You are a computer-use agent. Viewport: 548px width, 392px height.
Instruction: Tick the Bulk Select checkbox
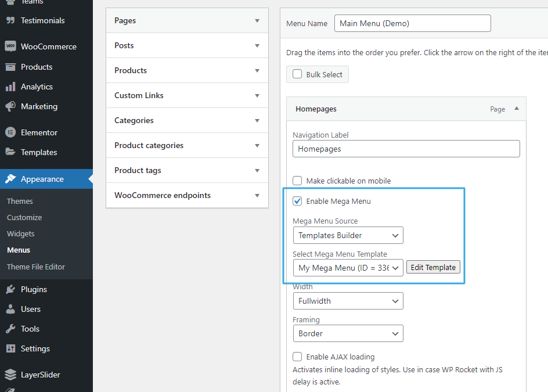point(297,74)
